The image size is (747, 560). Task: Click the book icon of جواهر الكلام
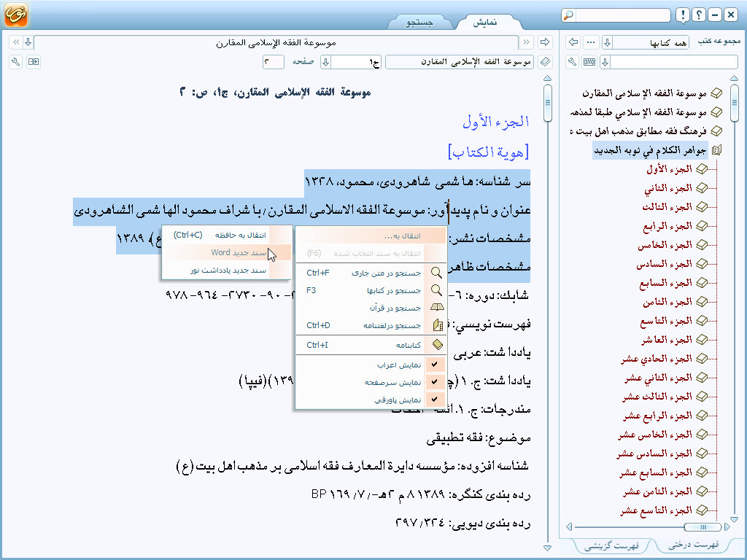[716, 150]
